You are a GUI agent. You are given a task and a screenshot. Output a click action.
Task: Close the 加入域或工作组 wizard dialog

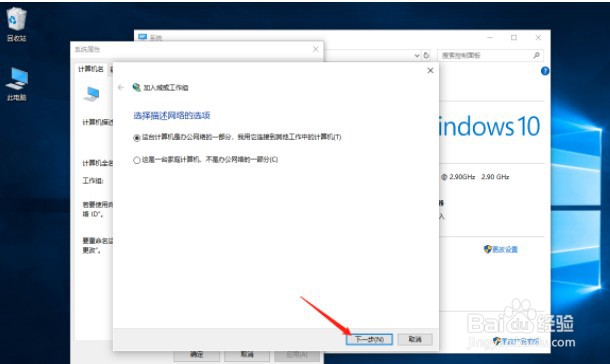point(430,70)
